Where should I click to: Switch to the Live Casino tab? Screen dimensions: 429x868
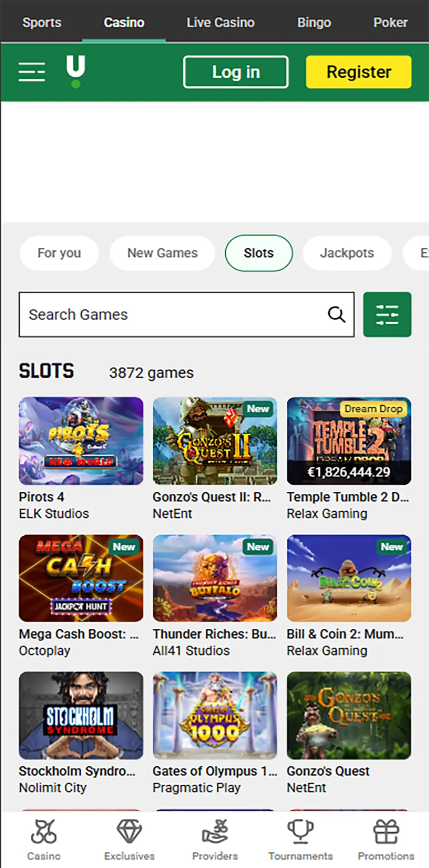[220, 22]
